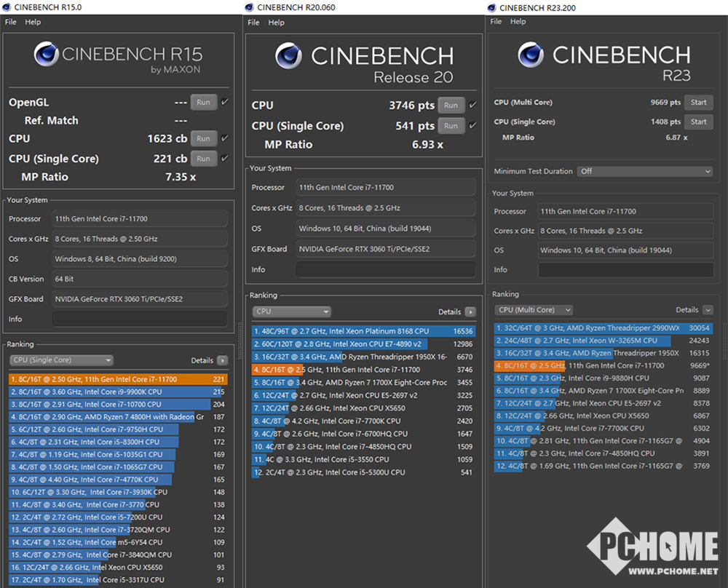
Task: Click the Cinebench R23 window title icon
Action: [491, 7]
